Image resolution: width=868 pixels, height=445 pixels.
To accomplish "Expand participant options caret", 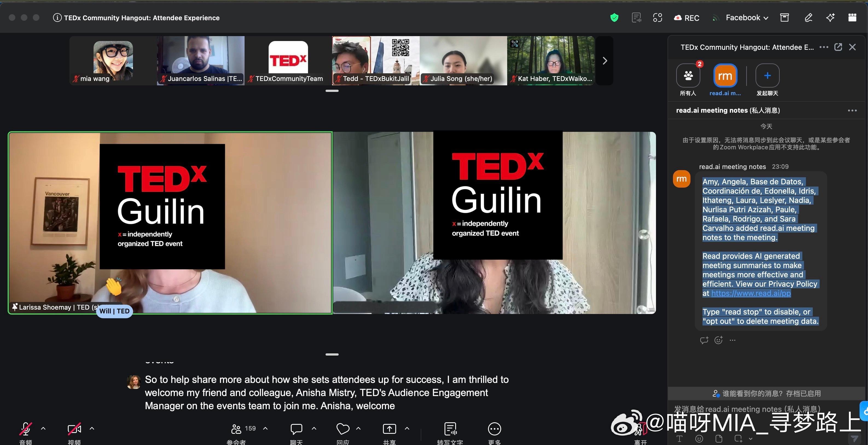I will (265, 429).
